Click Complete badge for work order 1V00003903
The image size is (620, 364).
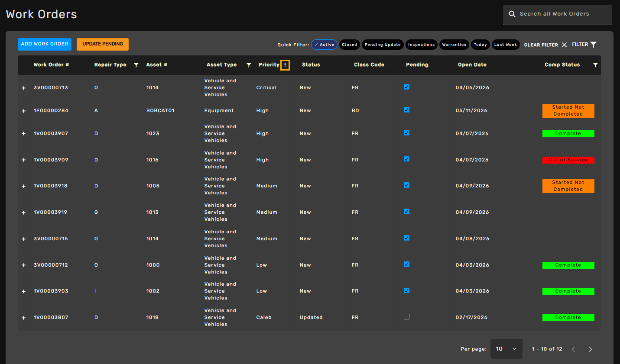(568, 291)
